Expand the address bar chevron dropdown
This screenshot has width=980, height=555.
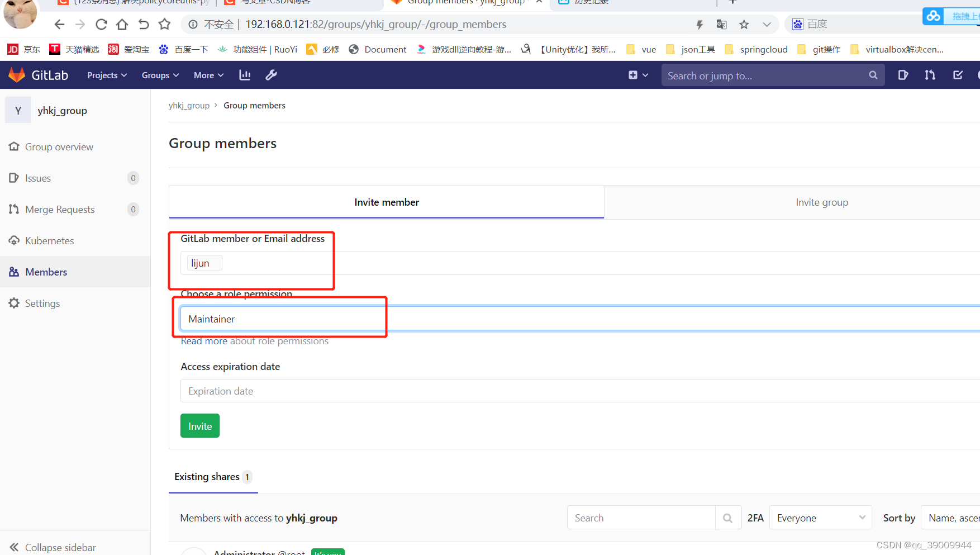coord(767,24)
